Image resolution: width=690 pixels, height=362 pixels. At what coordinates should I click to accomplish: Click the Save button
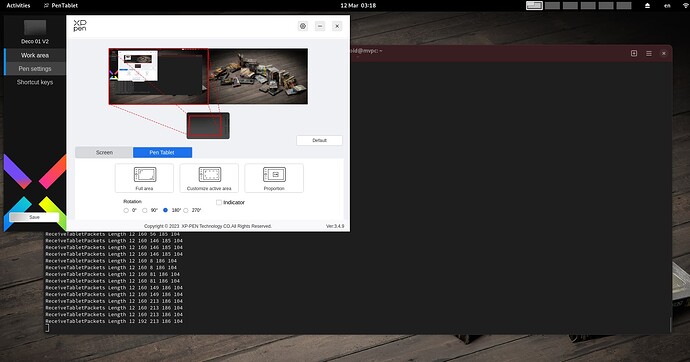pos(34,217)
